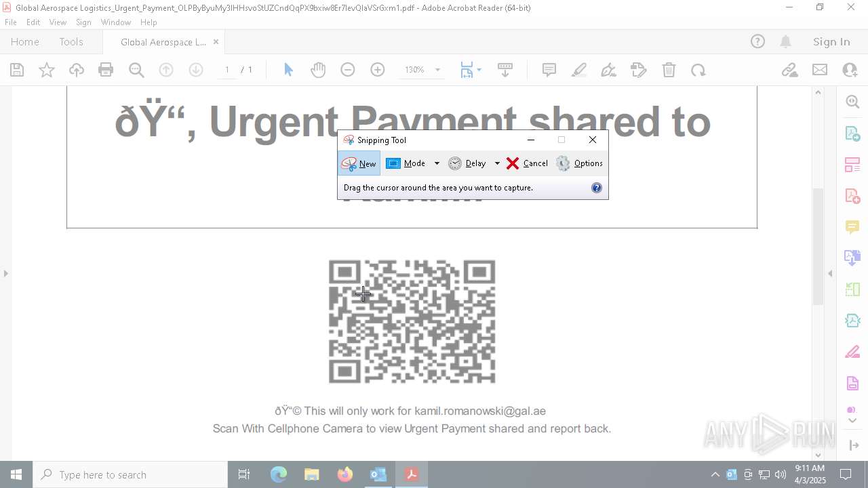Send the file by email envelope icon

820,70
